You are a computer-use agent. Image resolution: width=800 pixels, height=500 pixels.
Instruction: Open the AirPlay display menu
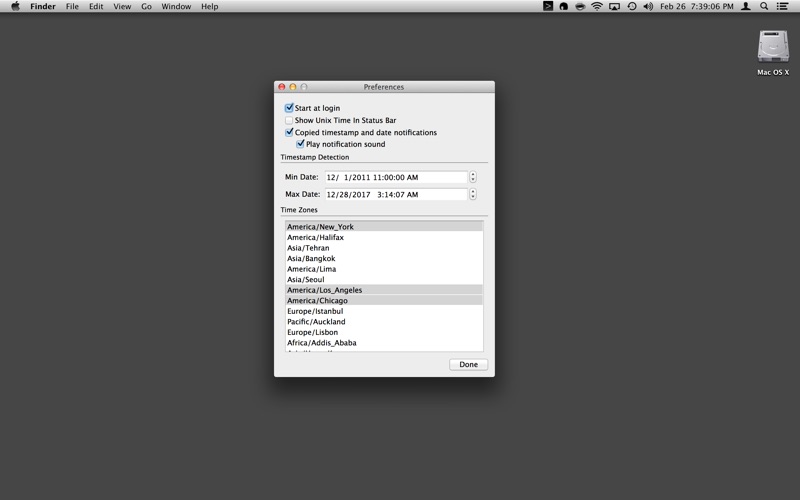tap(614, 6)
